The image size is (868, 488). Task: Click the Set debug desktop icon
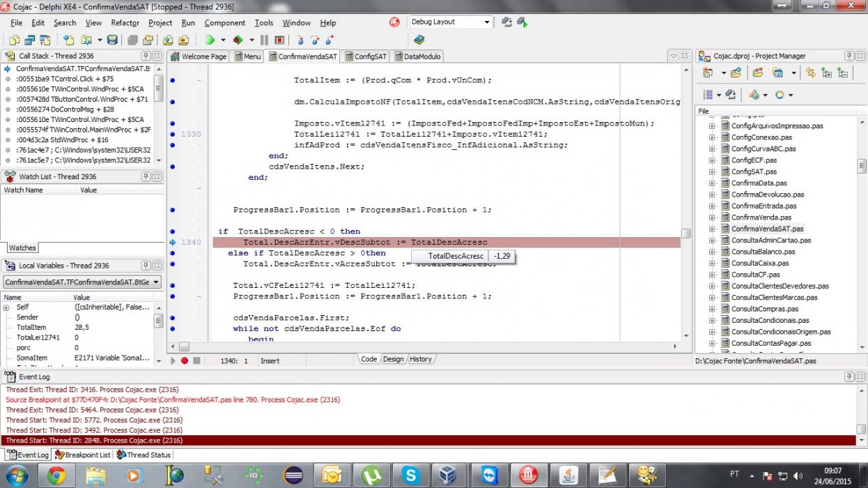(x=522, y=22)
